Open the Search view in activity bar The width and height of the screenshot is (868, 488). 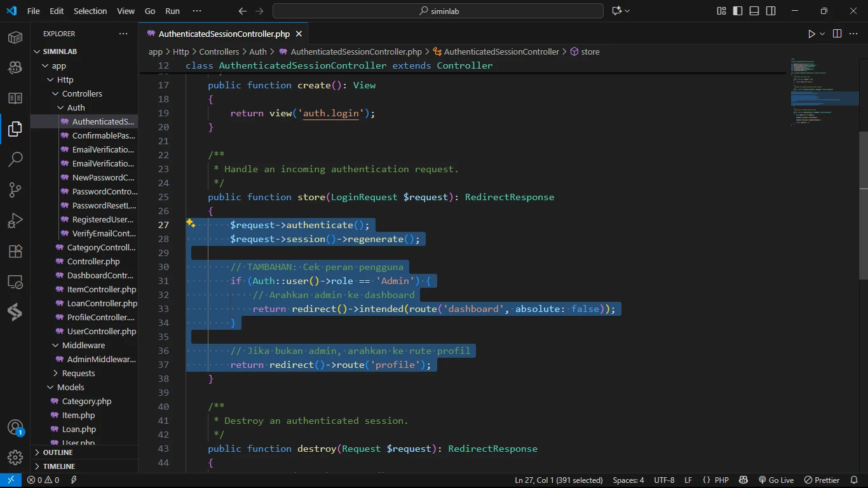[15, 159]
